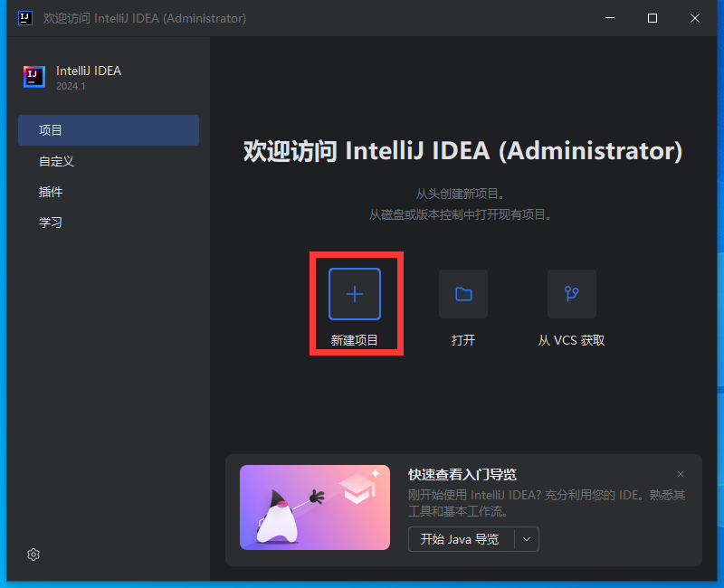Click the Open folder icon

(x=463, y=294)
